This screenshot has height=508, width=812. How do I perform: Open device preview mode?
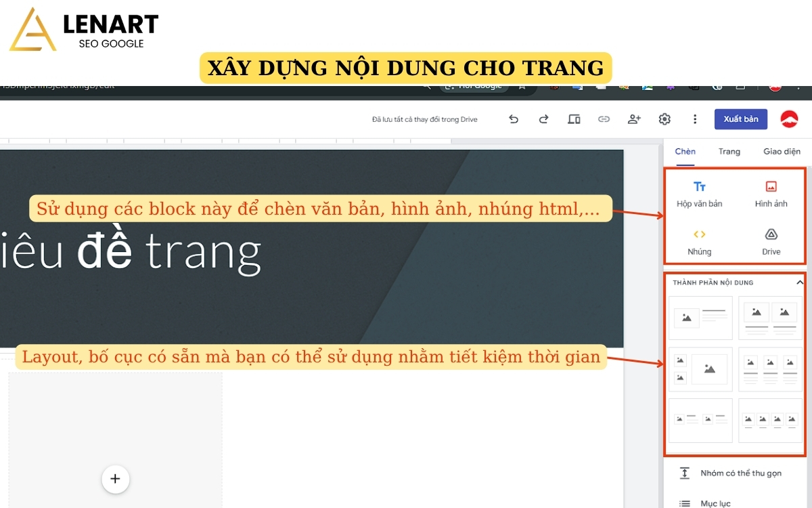(574, 119)
